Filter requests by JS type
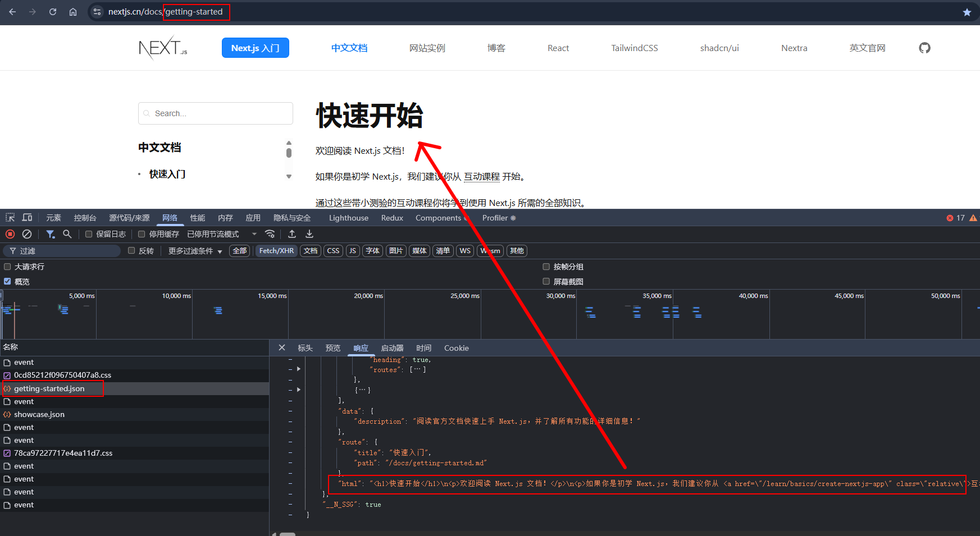The height and width of the screenshot is (536, 980). [x=353, y=251]
